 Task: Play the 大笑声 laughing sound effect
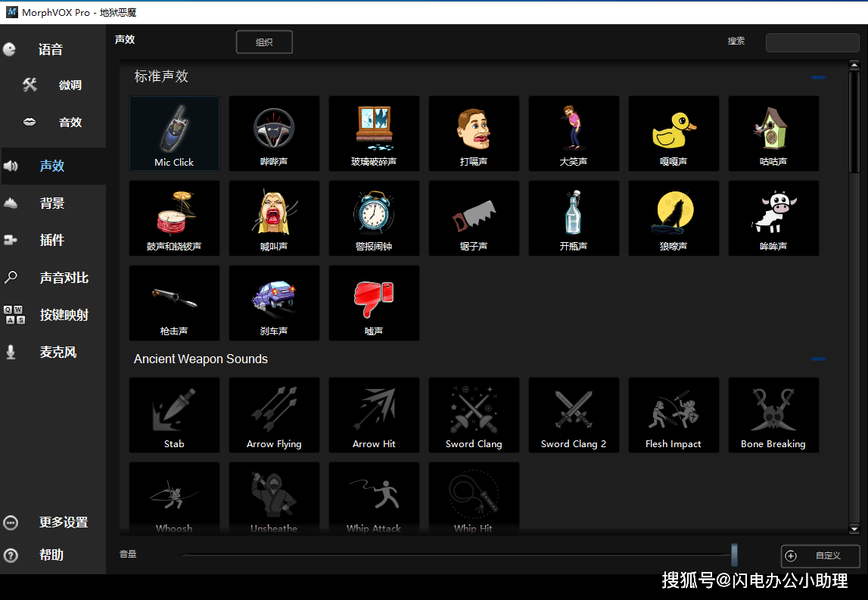574,133
